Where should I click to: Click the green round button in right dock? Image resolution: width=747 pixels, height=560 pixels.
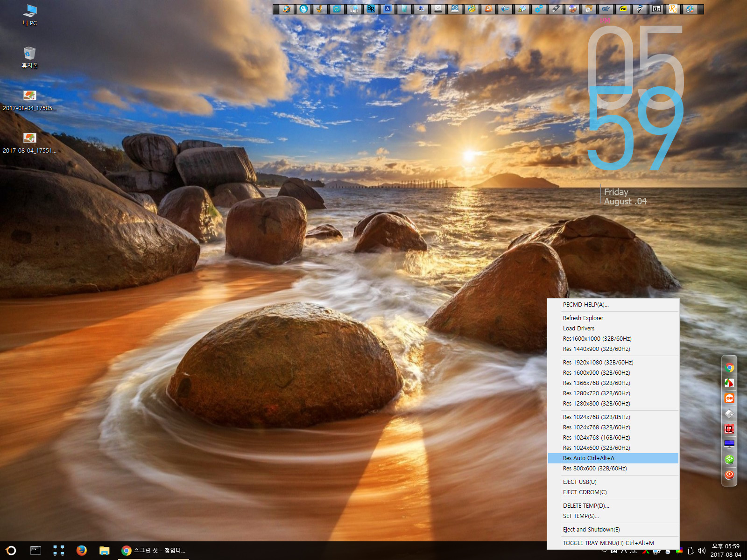coord(729,459)
